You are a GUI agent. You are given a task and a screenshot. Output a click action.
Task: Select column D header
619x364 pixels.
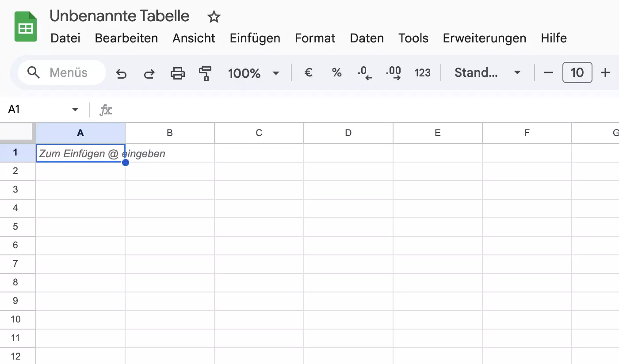348,133
